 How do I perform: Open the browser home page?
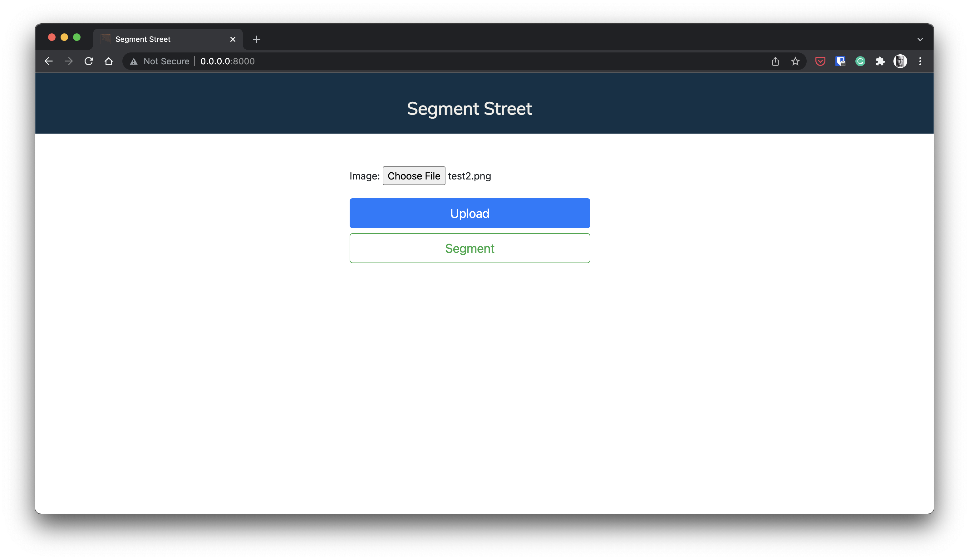coord(109,61)
